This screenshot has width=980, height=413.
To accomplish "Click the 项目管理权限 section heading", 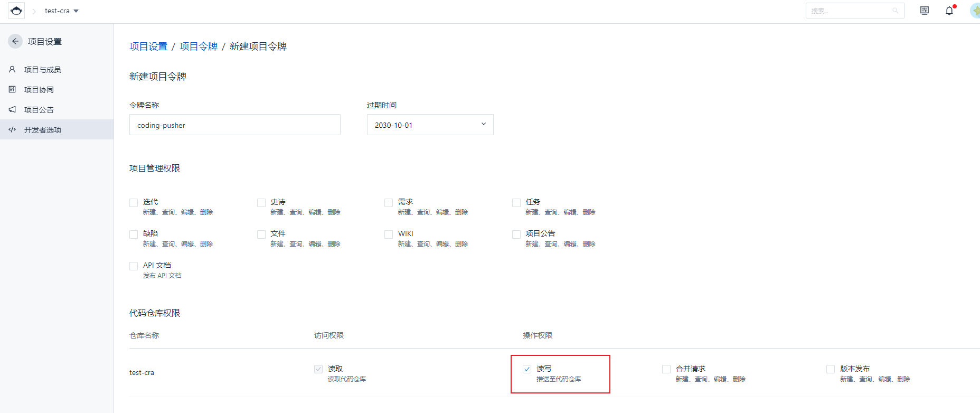I will [x=155, y=168].
